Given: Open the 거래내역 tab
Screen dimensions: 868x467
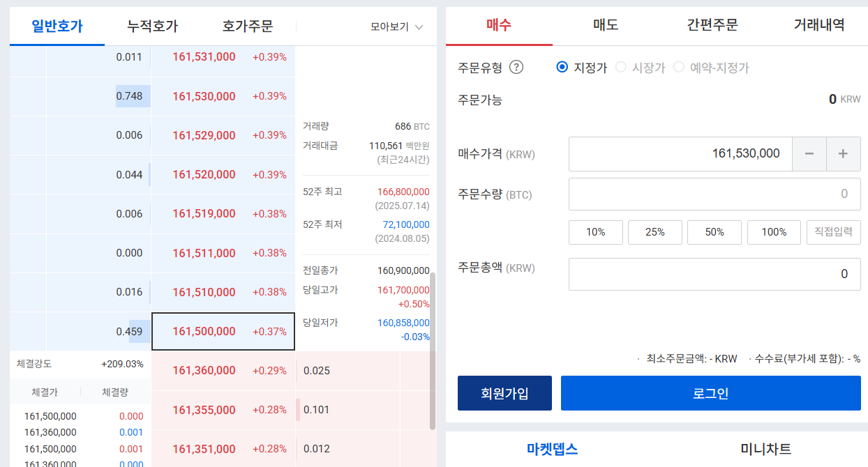Looking at the screenshot, I should point(818,25).
